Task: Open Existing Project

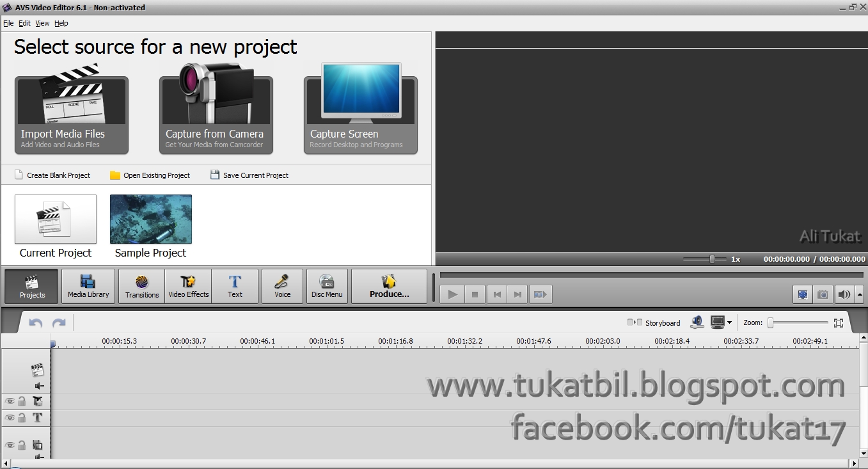Action: [x=150, y=175]
